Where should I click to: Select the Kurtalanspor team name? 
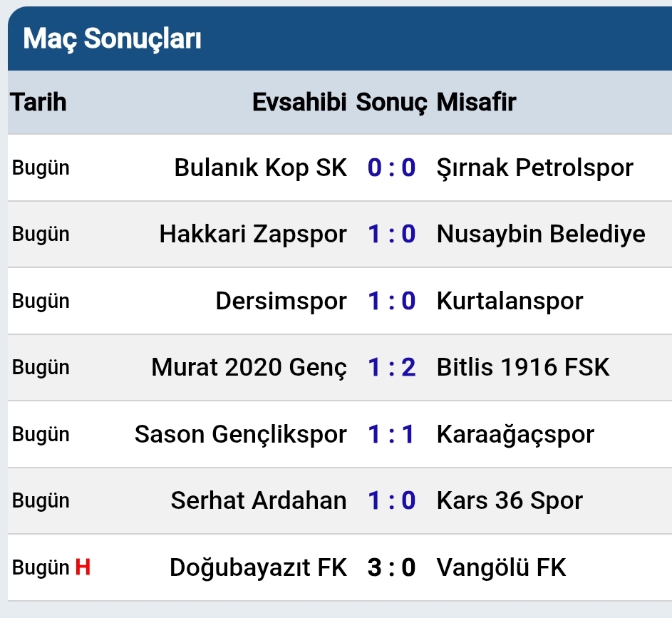point(510,301)
